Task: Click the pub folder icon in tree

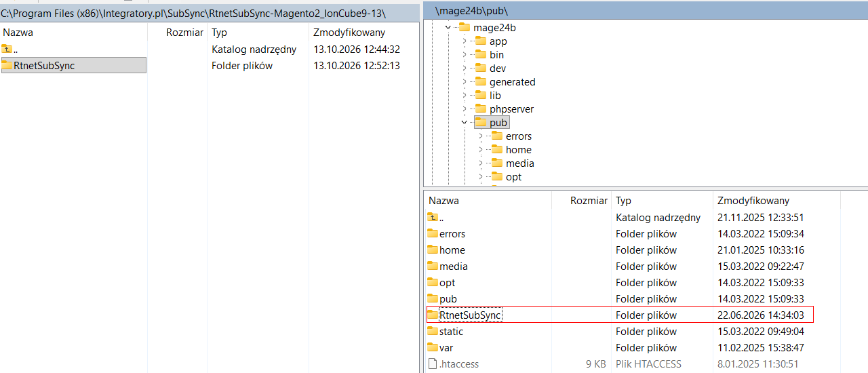Action: pos(481,122)
